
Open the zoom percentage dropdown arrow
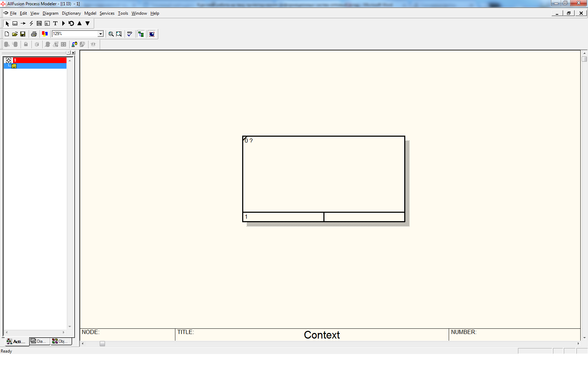click(x=100, y=34)
